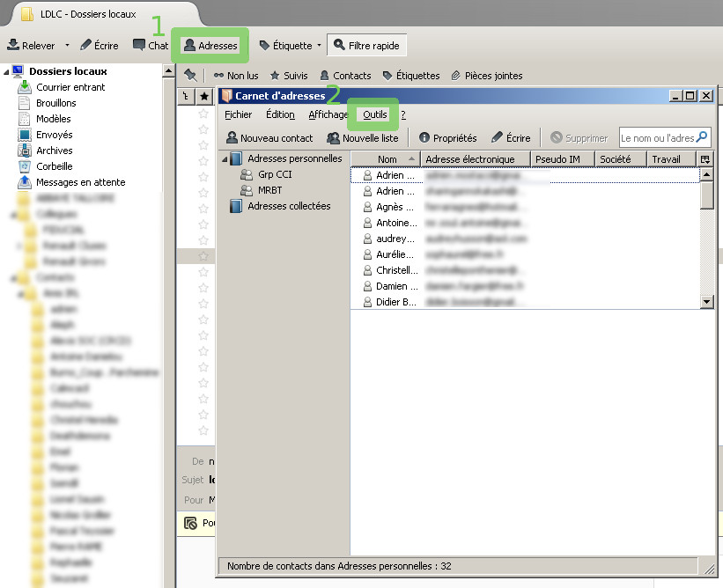723x588 pixels.
Task: Open the Outils menu
Action: click(x=375, y=114)
